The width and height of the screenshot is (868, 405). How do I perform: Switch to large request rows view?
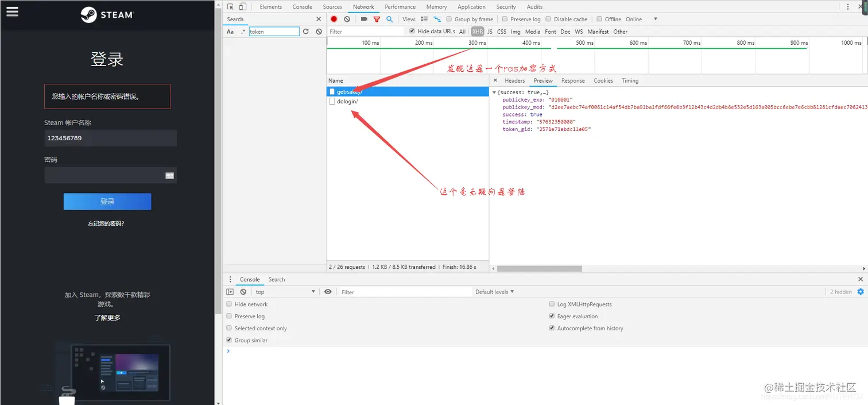click(424, 19)
